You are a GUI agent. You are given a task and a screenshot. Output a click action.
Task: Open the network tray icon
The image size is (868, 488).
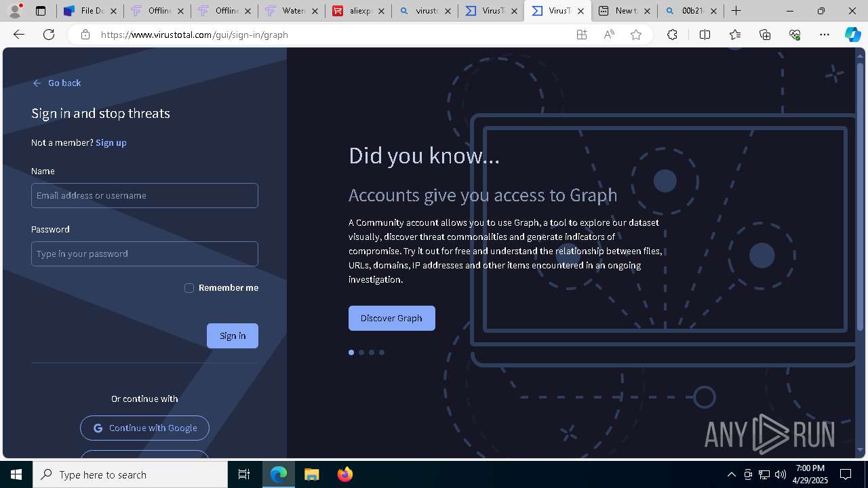[764, 474]
